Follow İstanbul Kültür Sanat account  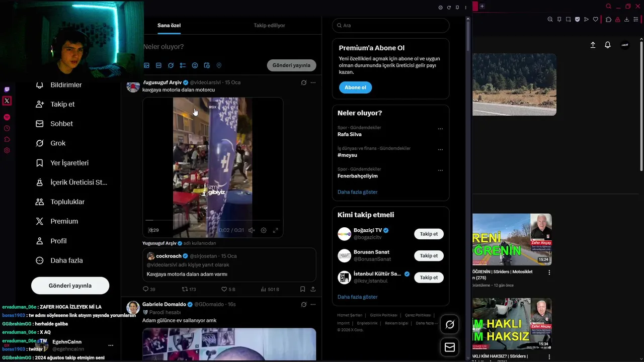429,277
